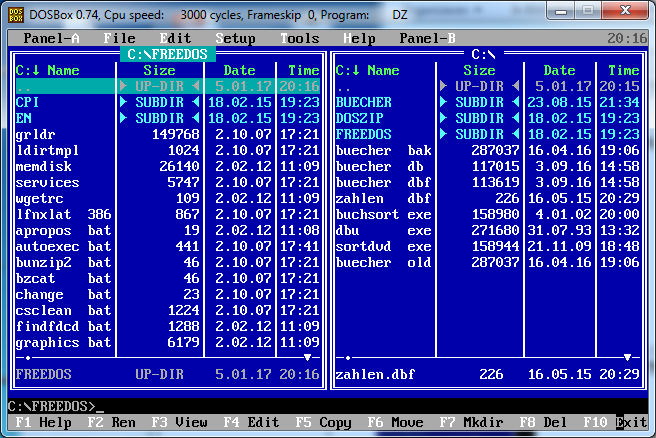Click the right panel status line zahlen.dbf

coord(488,374)
